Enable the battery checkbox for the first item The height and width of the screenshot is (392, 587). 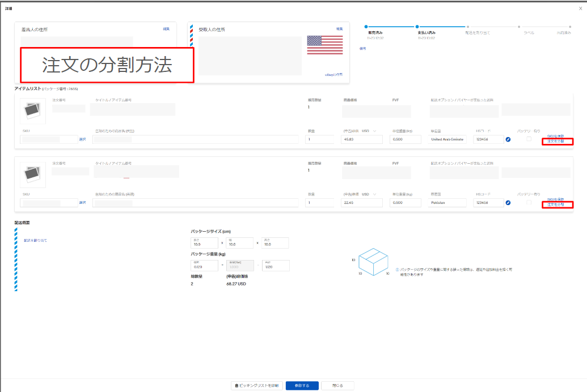(x=529, y=139)
